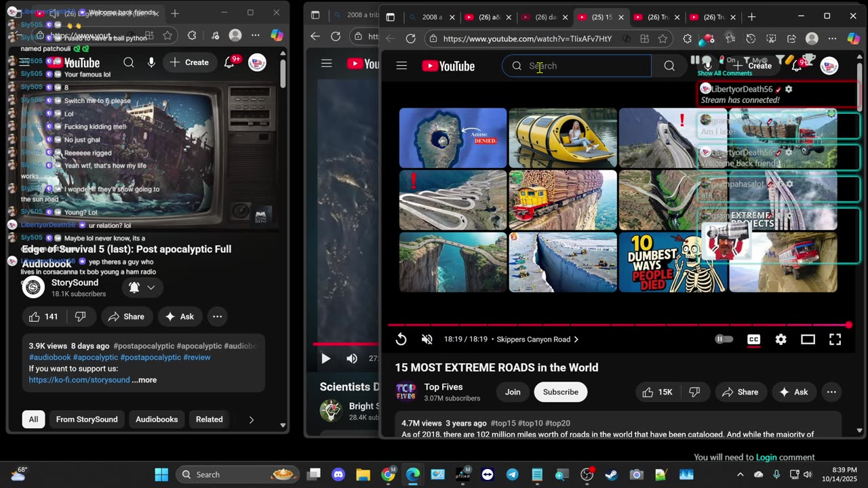Open Extensions in the front browser toolbar
The image size is (868, 488).
[687, 39]
